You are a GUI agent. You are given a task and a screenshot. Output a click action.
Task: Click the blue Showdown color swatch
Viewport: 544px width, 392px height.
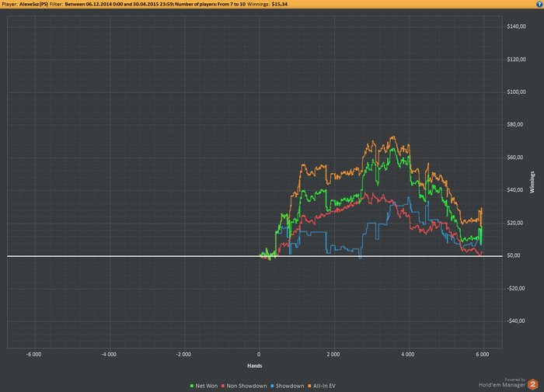pos(272,386)
